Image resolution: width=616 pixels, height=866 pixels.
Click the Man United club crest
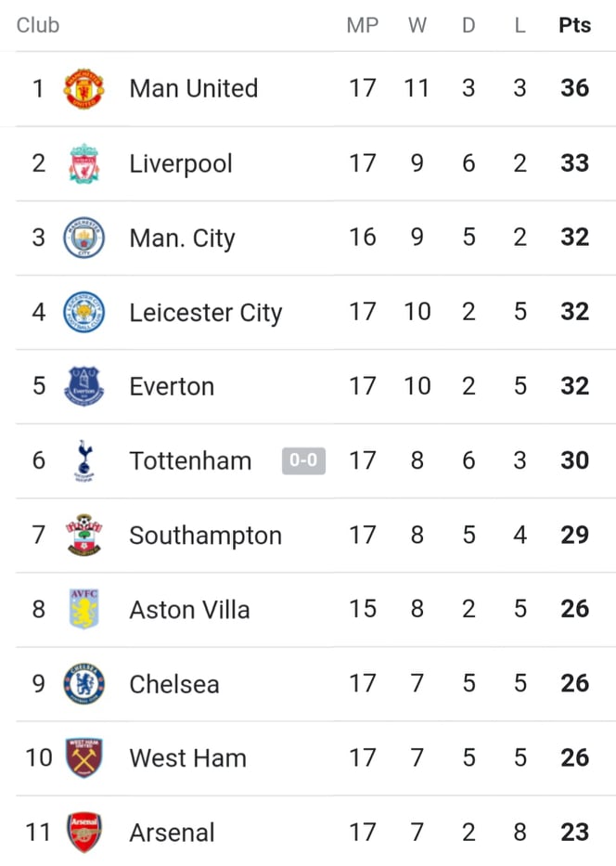point(83,88)
